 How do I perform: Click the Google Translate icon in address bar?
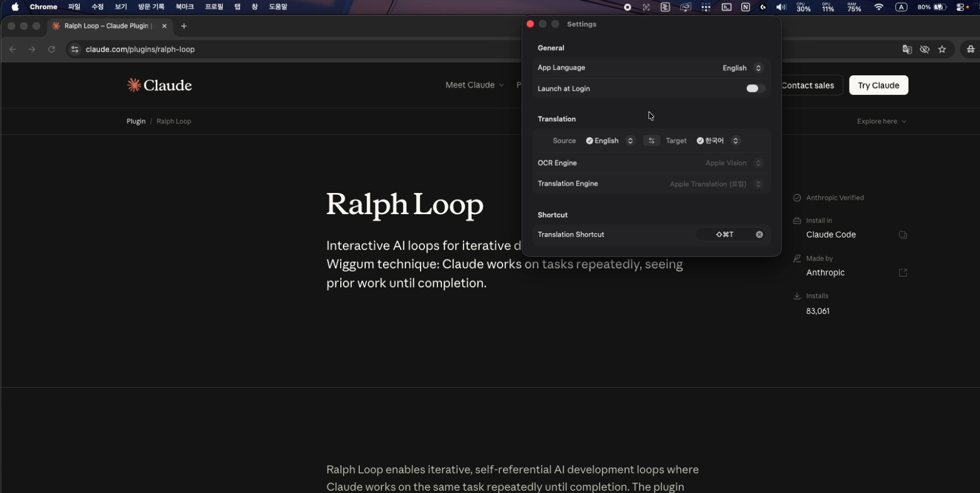[907, 50]
